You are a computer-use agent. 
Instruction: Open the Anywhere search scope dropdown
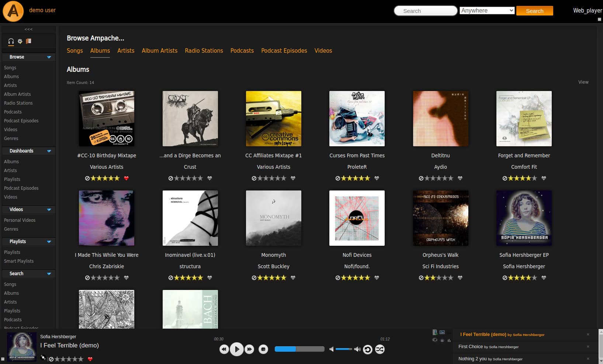pos(487,10)
